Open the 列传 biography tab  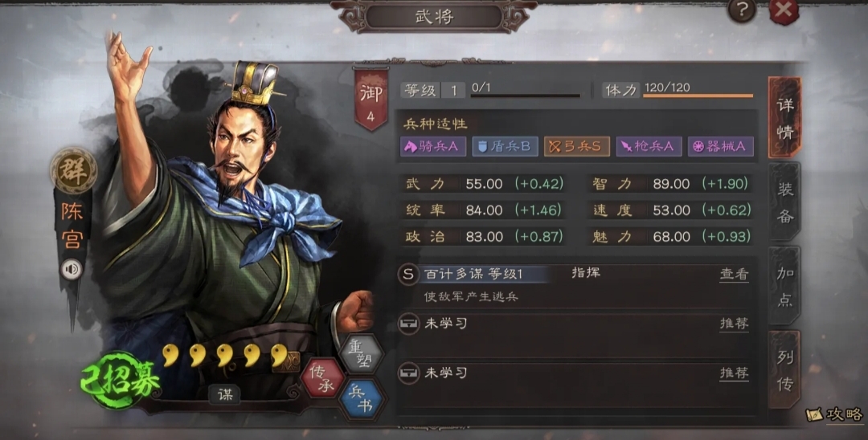(x=785, y=370)
